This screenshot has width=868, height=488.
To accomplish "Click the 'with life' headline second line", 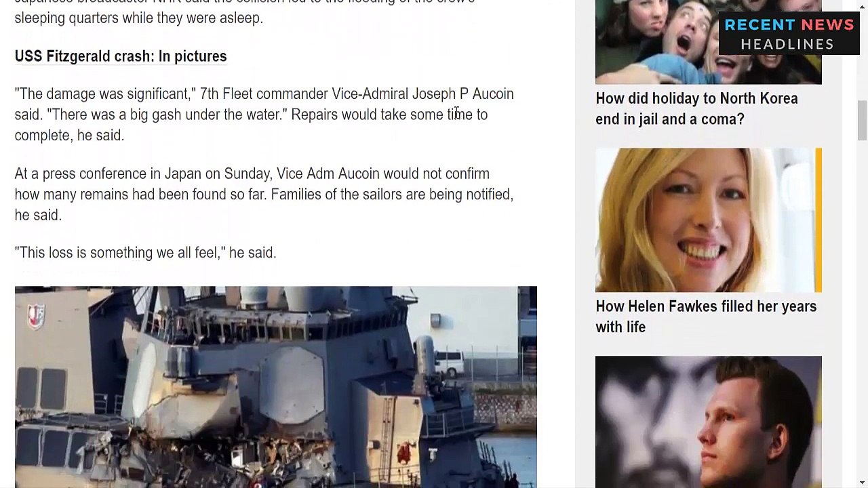I will click(x=620, y=327).
